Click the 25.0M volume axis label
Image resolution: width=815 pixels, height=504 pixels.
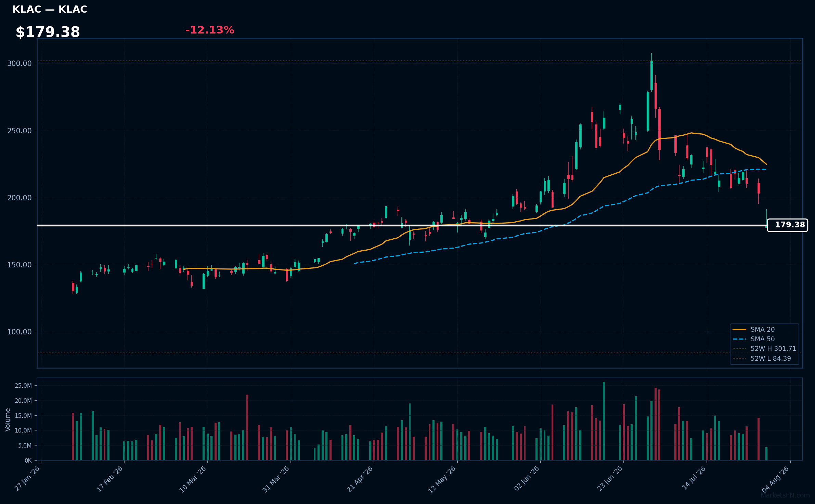pos(23,386)
